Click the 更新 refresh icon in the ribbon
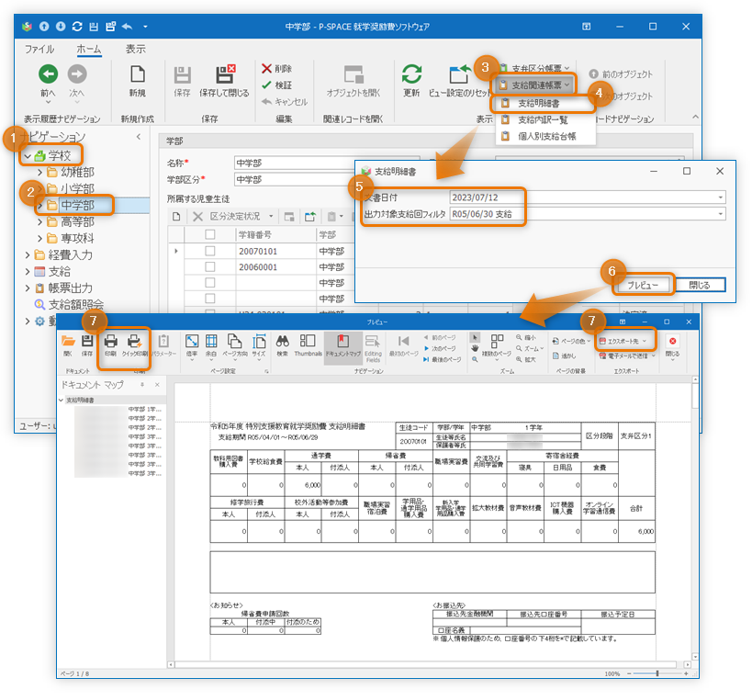The image size is (752, 700). (x=411, y=73)
